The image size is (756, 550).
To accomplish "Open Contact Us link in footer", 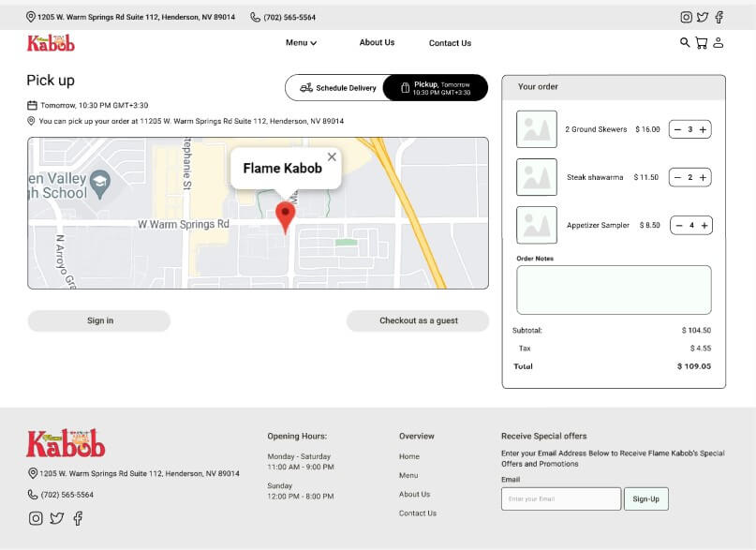I will tap(418, 513).
